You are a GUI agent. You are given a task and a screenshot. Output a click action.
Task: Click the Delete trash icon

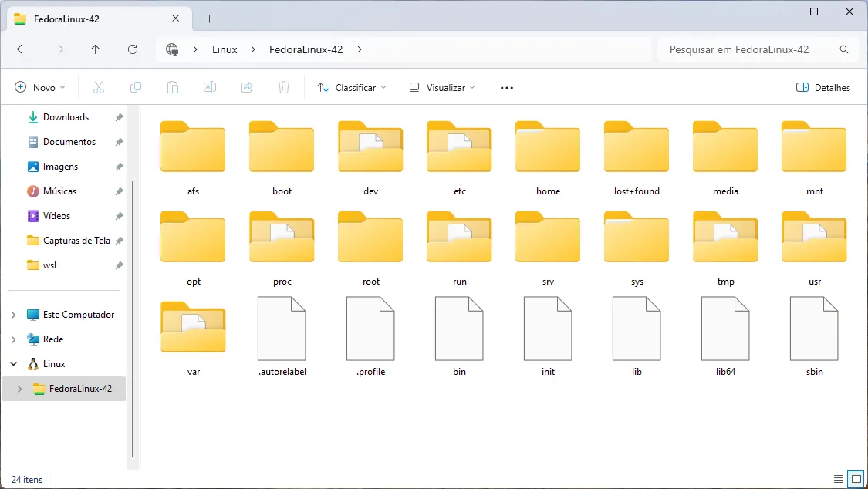tap(284, 87)
